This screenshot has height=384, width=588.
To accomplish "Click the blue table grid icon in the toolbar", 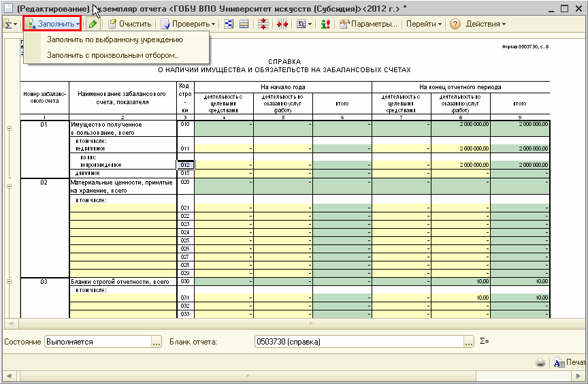I will click(228, 24).
